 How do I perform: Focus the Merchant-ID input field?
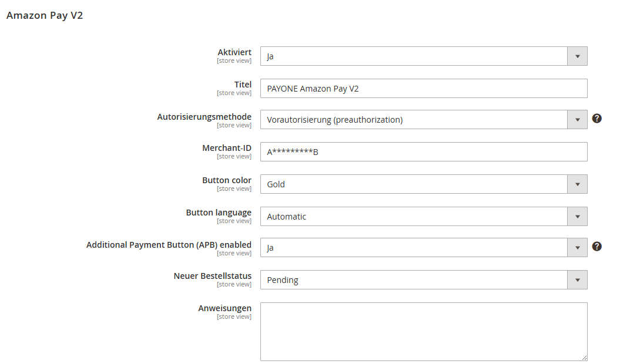423,152
